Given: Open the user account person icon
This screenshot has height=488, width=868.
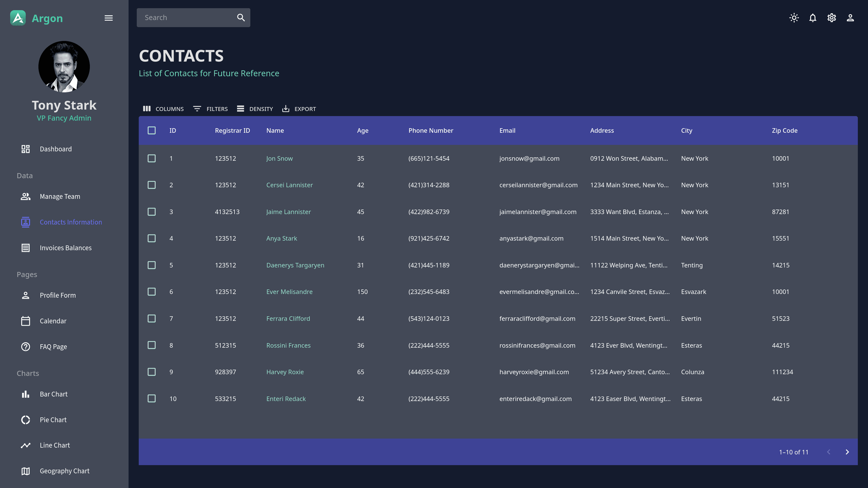Looking at the screenshot, I should (x=850, y=18).
